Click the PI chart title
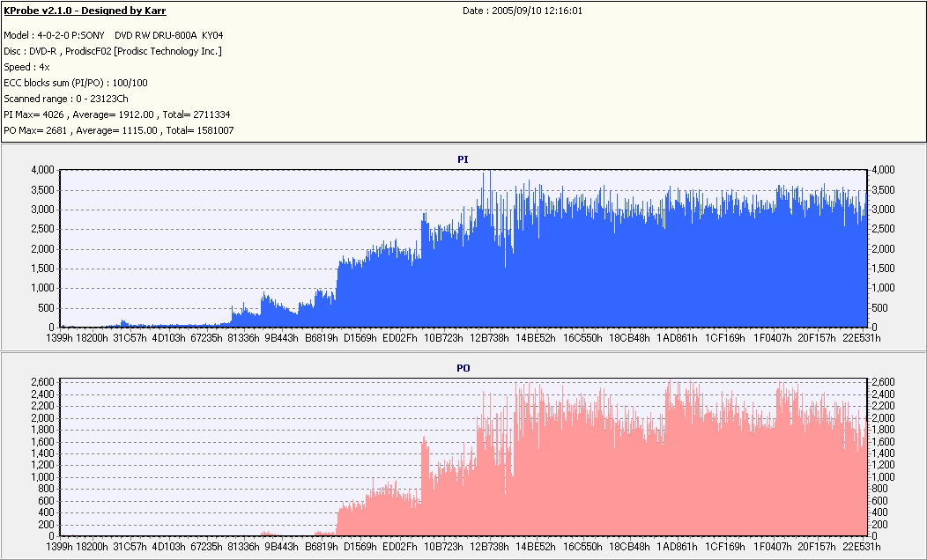The width and height of the screenshot is (927, 560). [x=463, y=159]
